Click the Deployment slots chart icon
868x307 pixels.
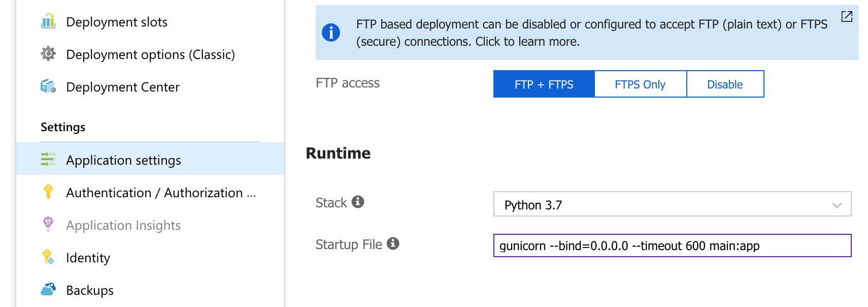48,21
